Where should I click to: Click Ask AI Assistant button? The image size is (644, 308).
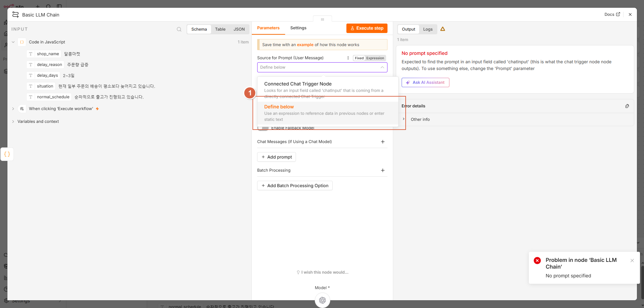pos(425,82)
